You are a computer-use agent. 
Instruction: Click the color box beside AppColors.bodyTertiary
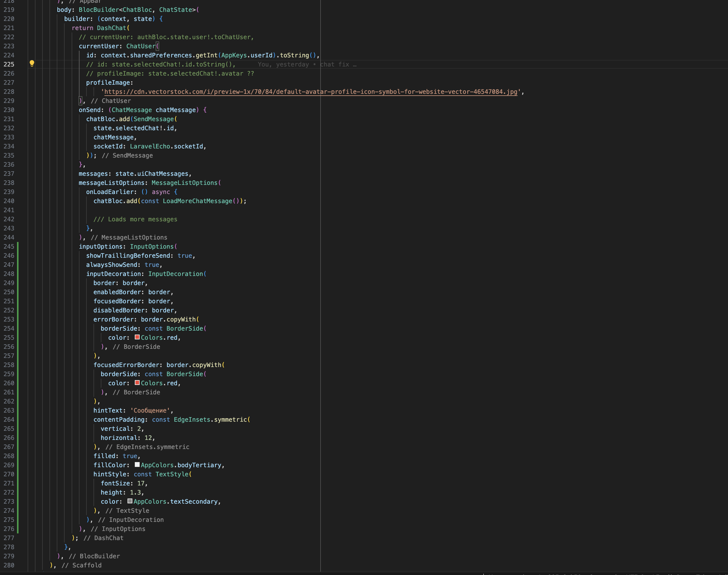137,464
